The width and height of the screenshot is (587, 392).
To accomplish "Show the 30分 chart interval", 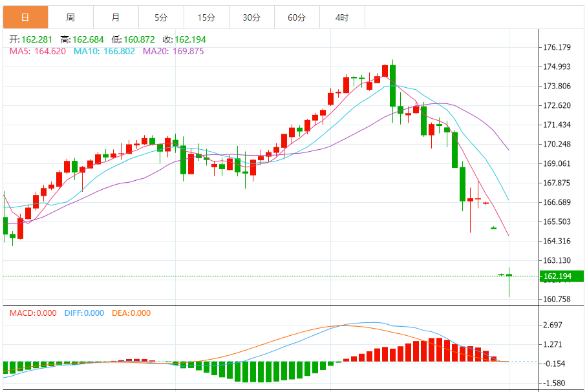I will tap(251, 17).
